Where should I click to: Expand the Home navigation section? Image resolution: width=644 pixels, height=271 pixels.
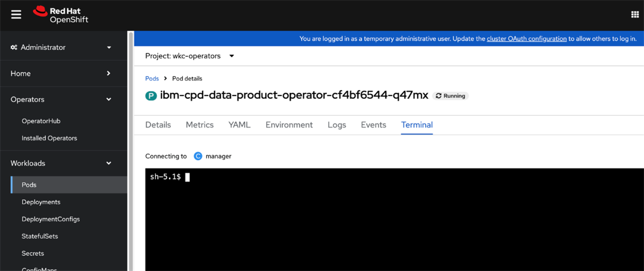(61, 74)
